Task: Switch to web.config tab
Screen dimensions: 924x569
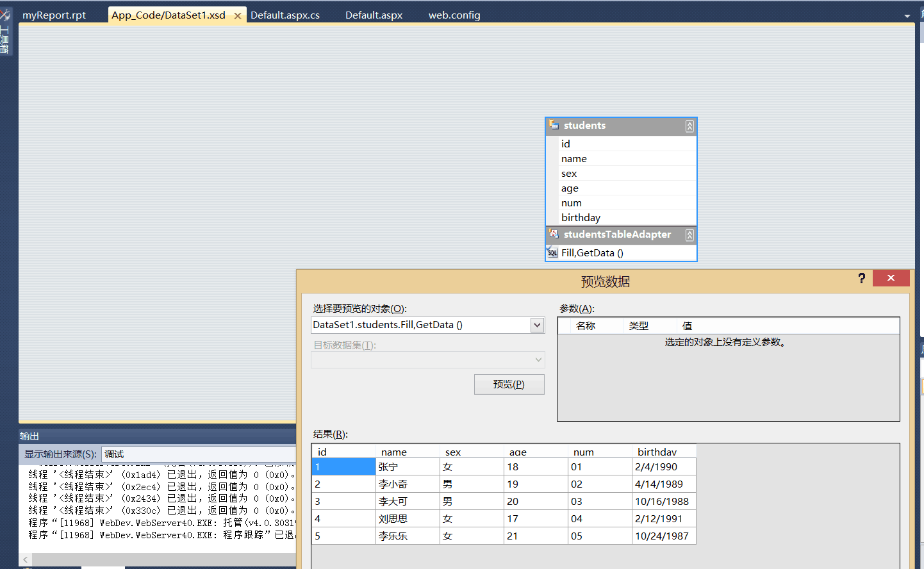Action: coord(454,15)
